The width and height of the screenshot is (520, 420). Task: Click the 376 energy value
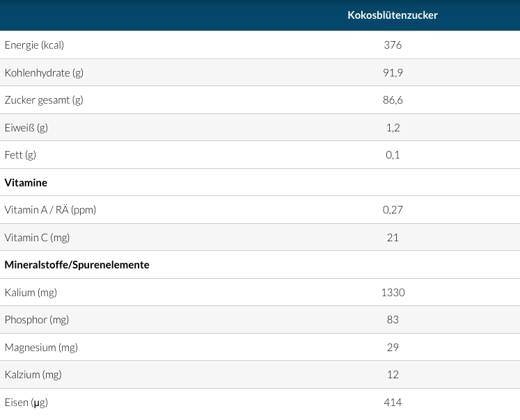pos(393,45)
